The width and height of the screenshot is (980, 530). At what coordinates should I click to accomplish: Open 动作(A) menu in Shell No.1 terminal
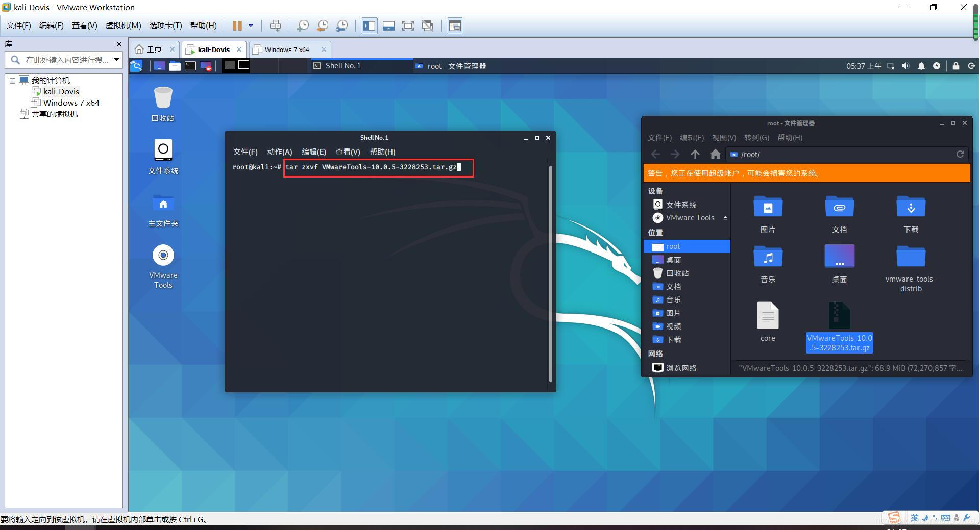(279, 152)
